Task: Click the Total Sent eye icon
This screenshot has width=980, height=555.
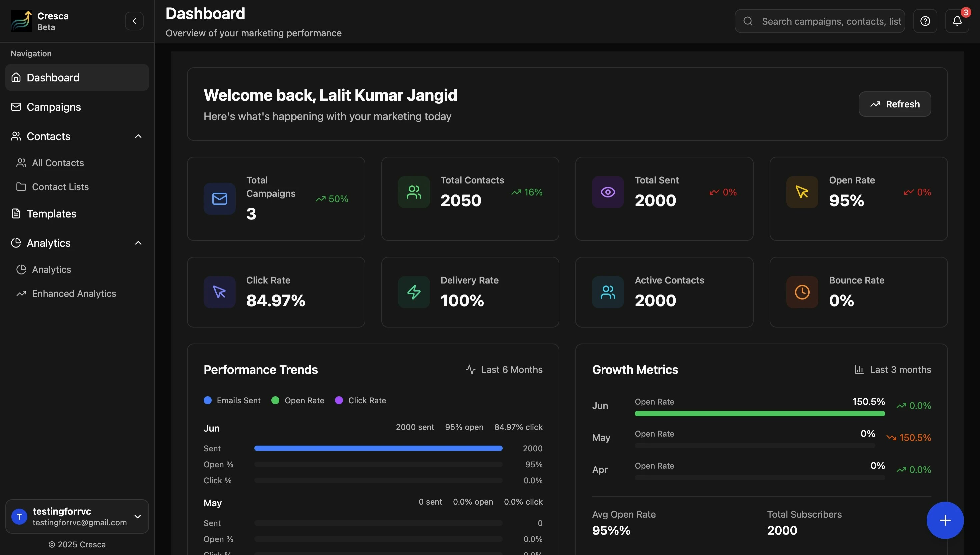Action: 608,192
